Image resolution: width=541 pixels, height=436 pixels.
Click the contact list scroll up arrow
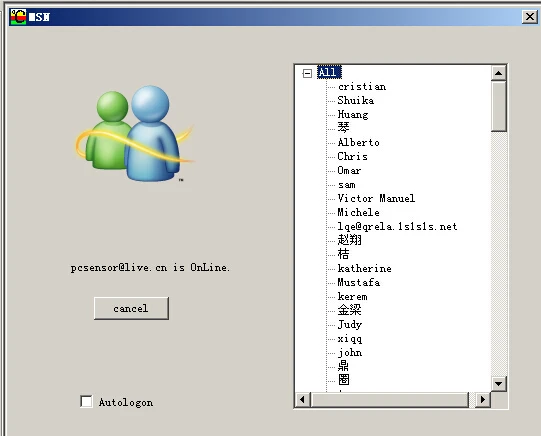(498, 73)
